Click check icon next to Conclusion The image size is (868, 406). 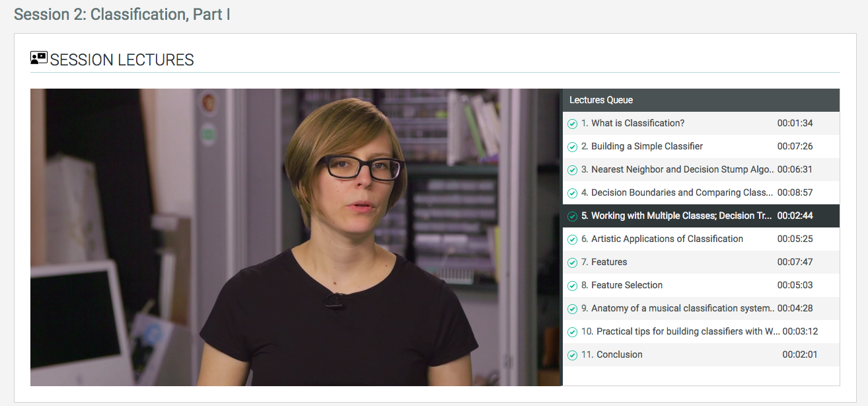573,355
